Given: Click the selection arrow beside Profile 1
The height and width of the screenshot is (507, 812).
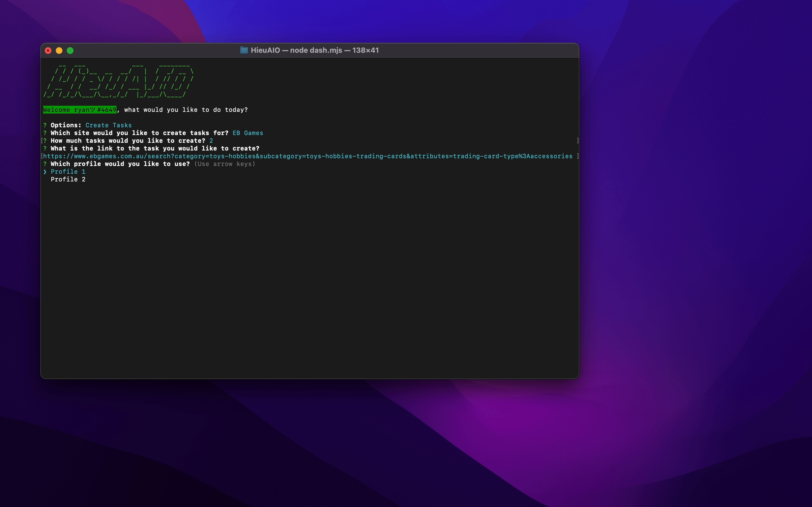Looking at the screenshot, I should [45, 172].
